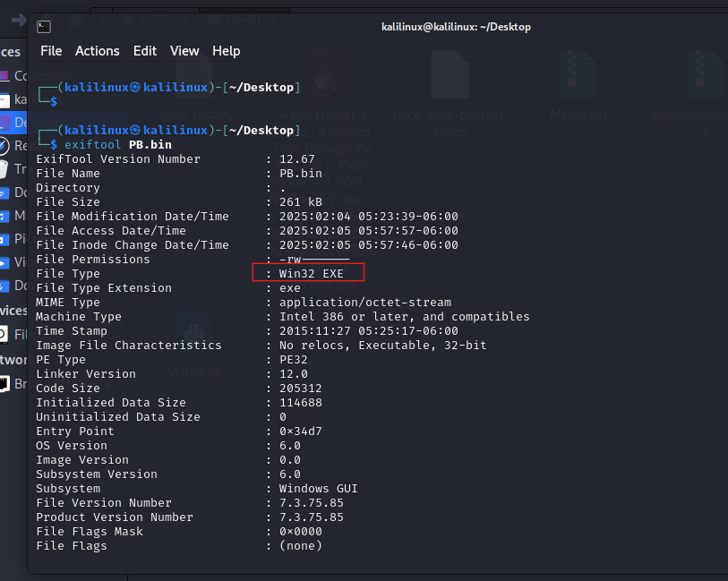The width and height of the screenshot is (728, 581).
Task: Click the Entry Point value '0x34d7'
Action: click(300, 431)
